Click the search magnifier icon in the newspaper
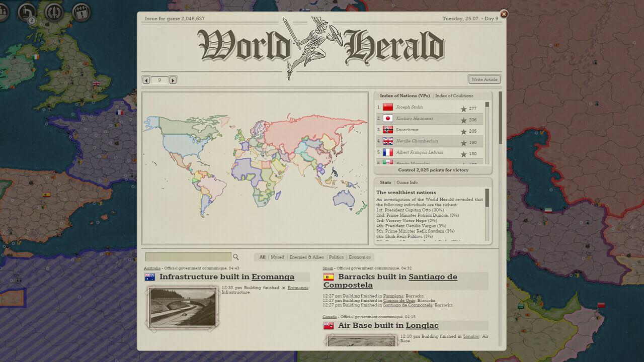The image size is (644, 362). [x=236, y=256]
